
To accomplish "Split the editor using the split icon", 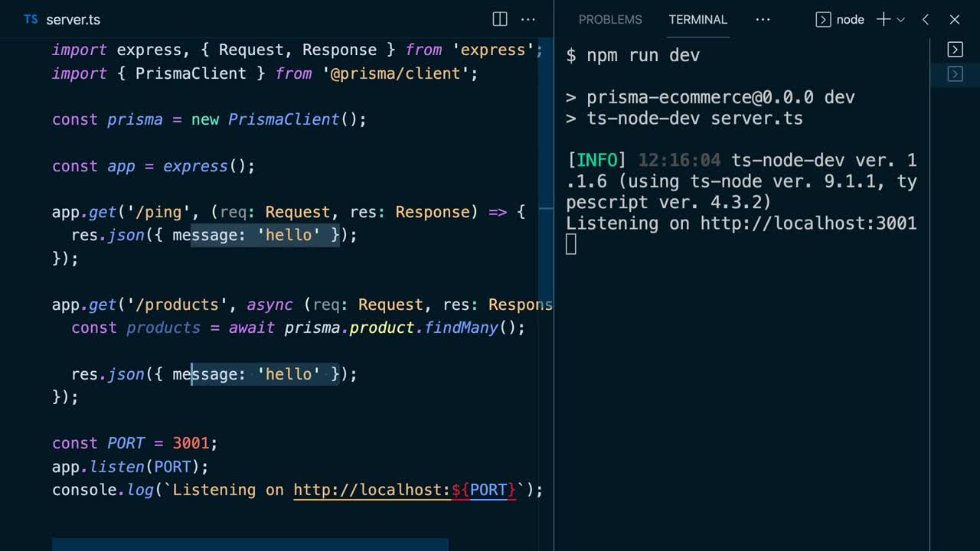I will click(499, 19).
